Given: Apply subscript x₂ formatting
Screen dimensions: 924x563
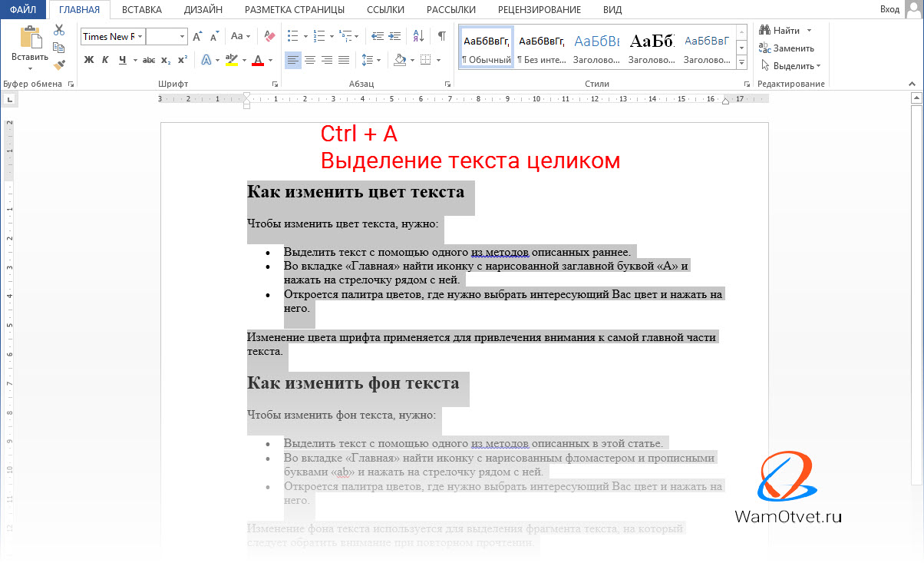Looking at the screenshot, I should 165,60.
